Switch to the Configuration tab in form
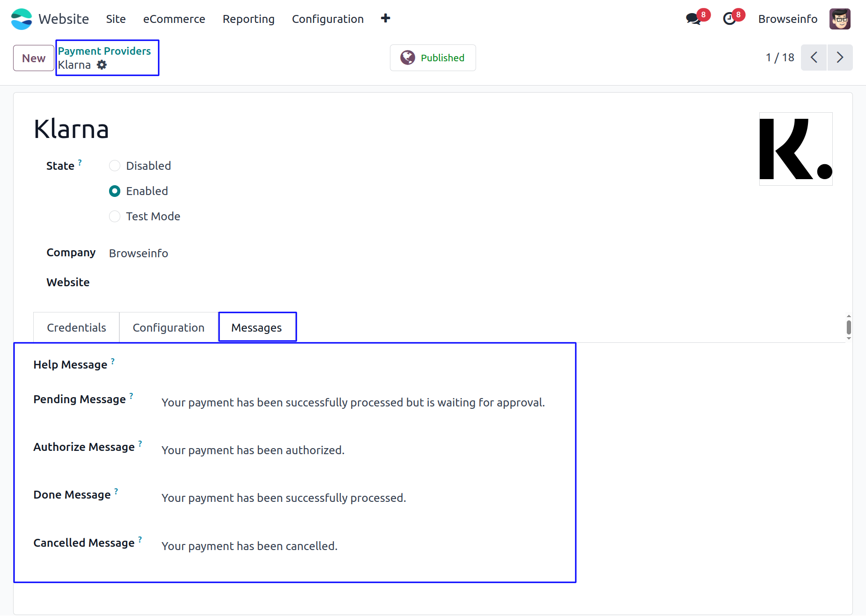This screenshot has height=616, width=866. [x=169, y=327]
